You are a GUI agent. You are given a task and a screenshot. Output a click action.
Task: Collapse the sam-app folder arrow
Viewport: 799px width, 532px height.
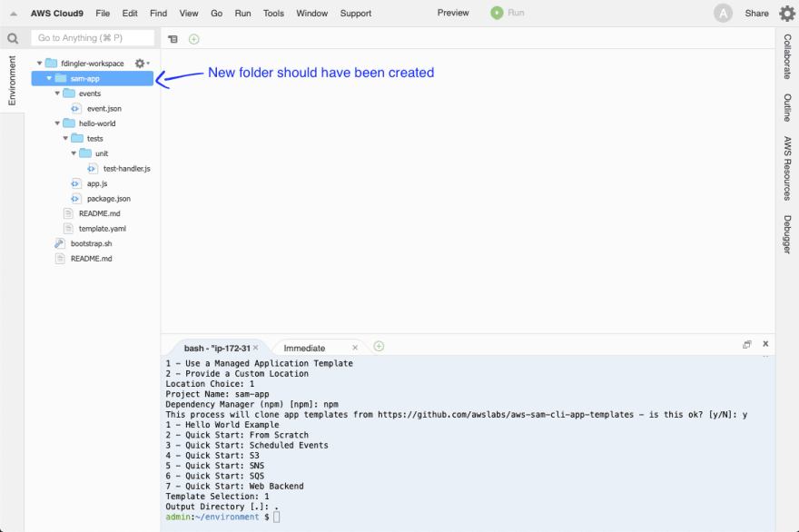click(49, 78)
